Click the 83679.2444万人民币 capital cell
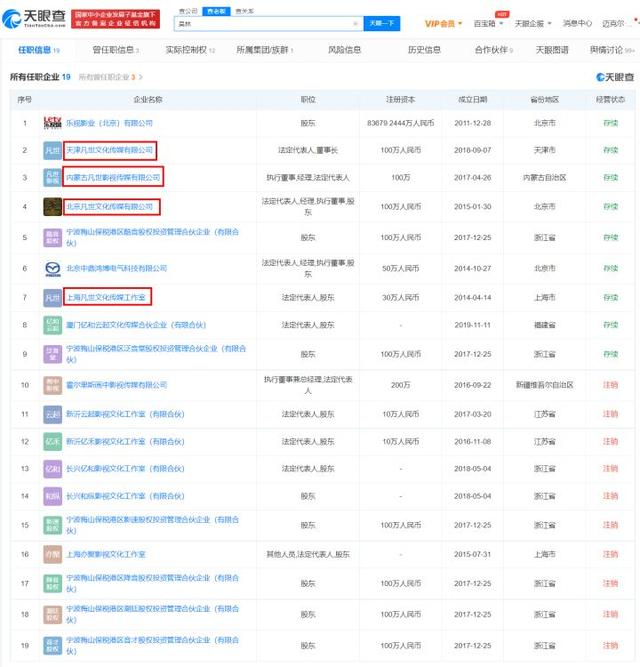The width and height of the screenshot is (640, 667). [x=401, y=123]
